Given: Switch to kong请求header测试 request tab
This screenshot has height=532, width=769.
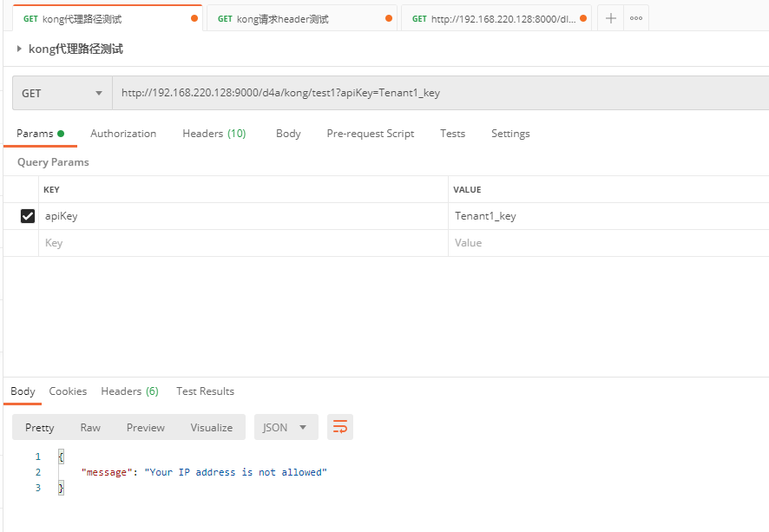Looking at the screenshot, I should (x=302, y=18).
